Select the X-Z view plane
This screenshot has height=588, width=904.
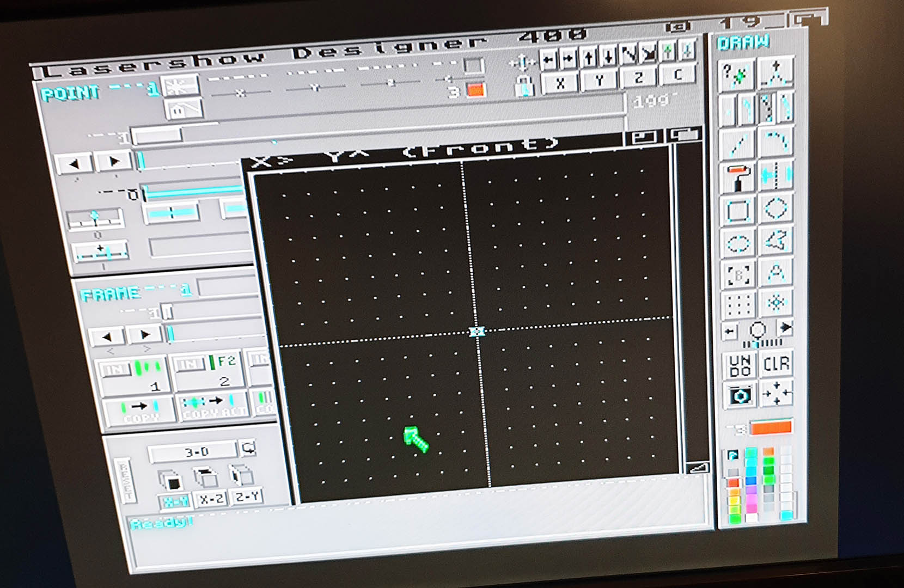click(x=211, y=499)
